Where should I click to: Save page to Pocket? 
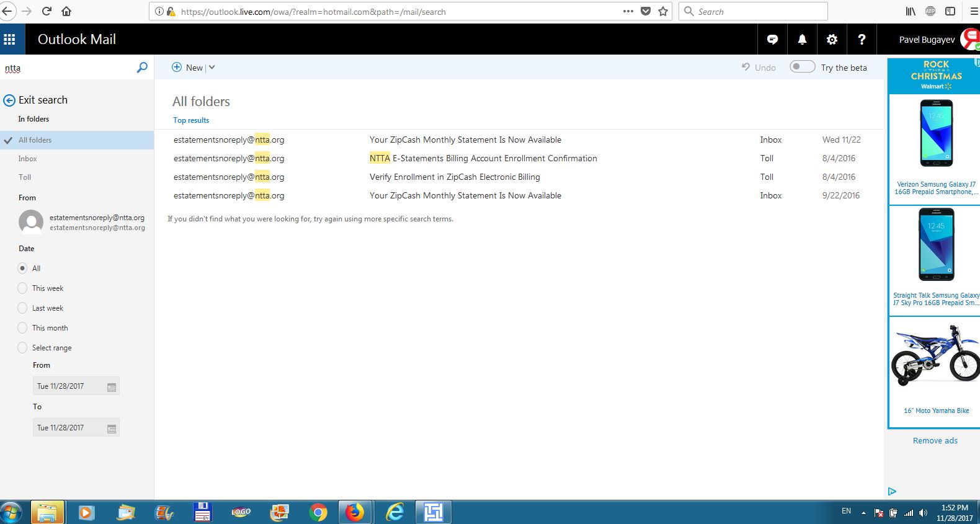[646, 11]
